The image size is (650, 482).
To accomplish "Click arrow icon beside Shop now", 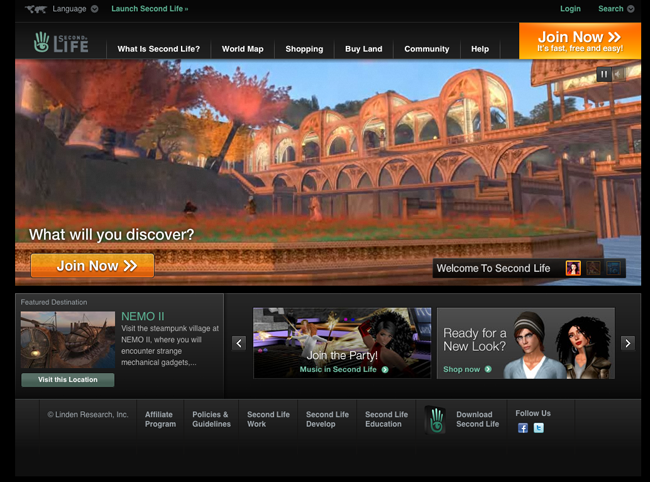I will (x=488, y=369).
